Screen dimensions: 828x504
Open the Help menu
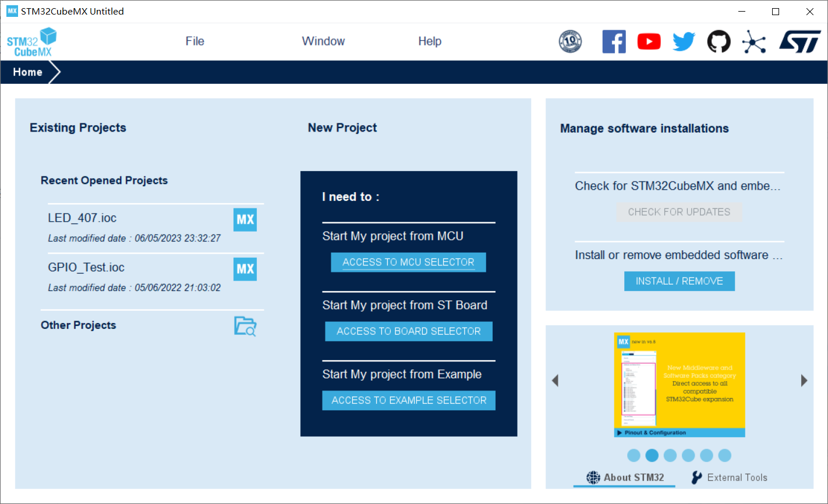(x=430, y=41)
